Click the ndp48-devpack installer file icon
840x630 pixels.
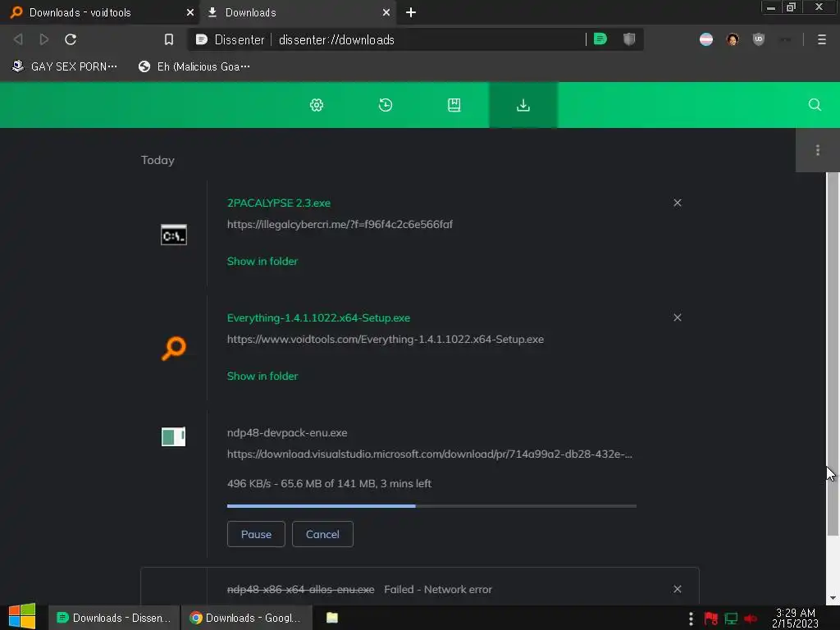pyautogui.click(x=174, y=436)
